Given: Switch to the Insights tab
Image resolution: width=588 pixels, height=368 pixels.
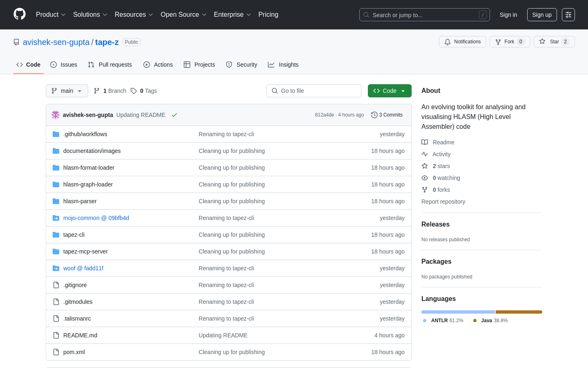Looking at the screenshot, I should pos(283,65).
